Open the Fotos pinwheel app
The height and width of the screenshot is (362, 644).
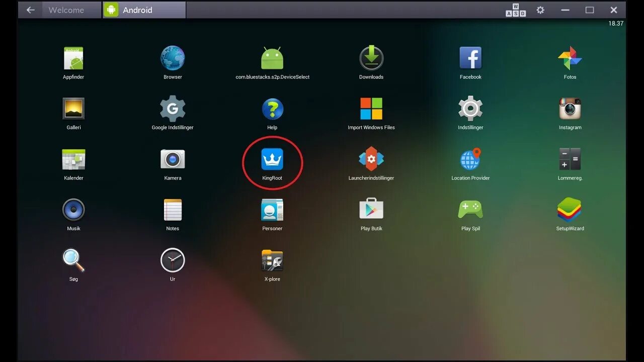570,58
